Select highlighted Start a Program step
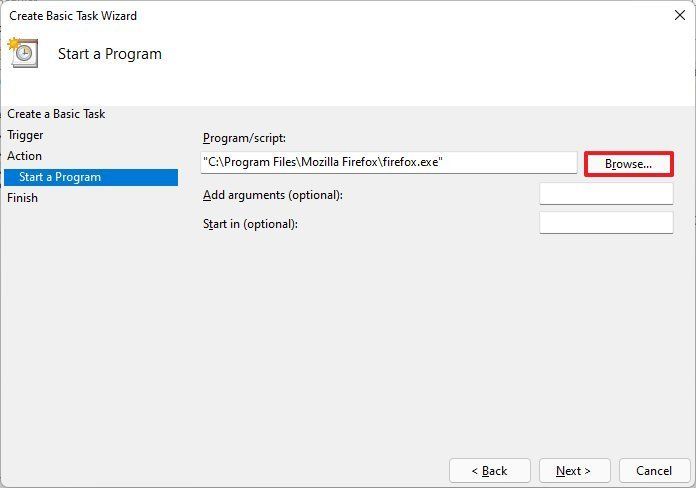This screenshot has height=488, width=696. 91,177
